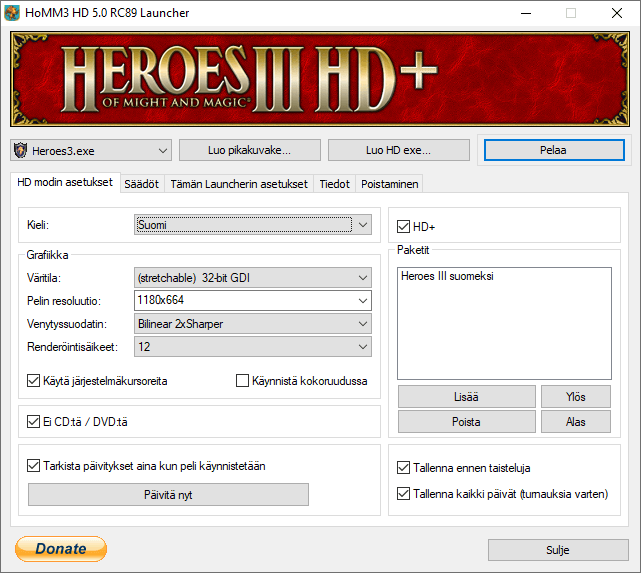The image size is (641, 573).
Task: Switch to the Tiedot tab
Action: (334, 184)
